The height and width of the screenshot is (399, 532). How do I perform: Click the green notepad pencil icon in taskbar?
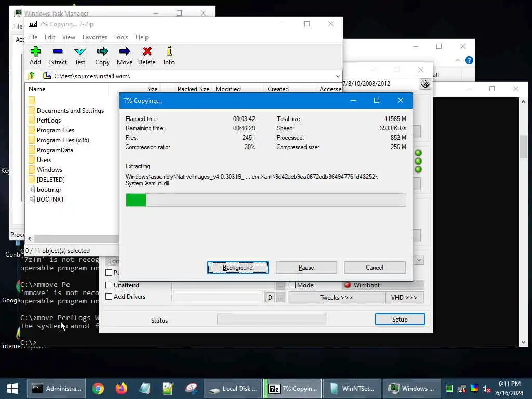pos(168,389)
